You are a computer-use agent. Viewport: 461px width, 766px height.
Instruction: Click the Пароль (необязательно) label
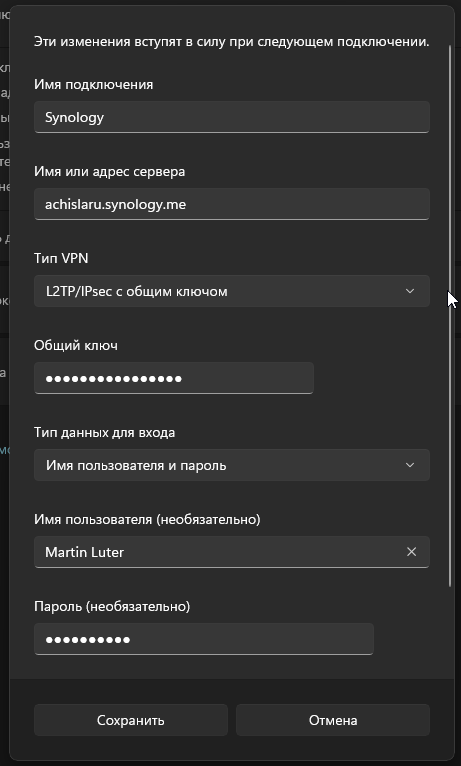[x=112, y=606]
